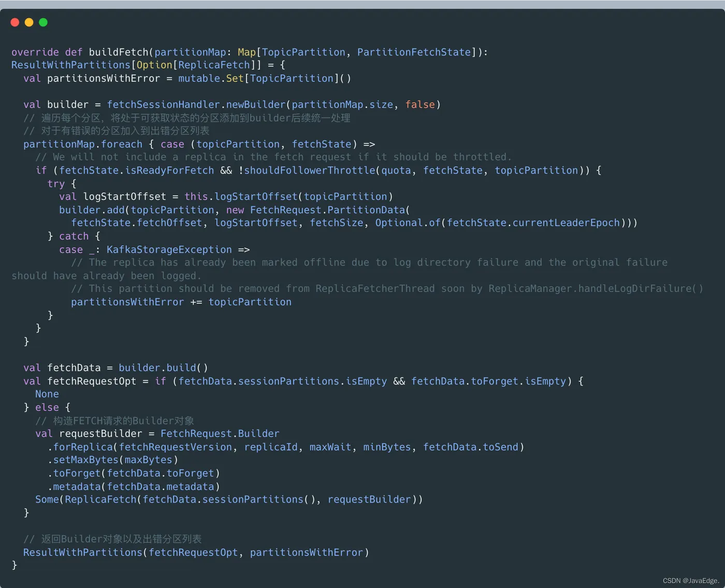Screen dimensions: 725x588
Task: Click 'Option' in the return type line
Action: [154, 65]
